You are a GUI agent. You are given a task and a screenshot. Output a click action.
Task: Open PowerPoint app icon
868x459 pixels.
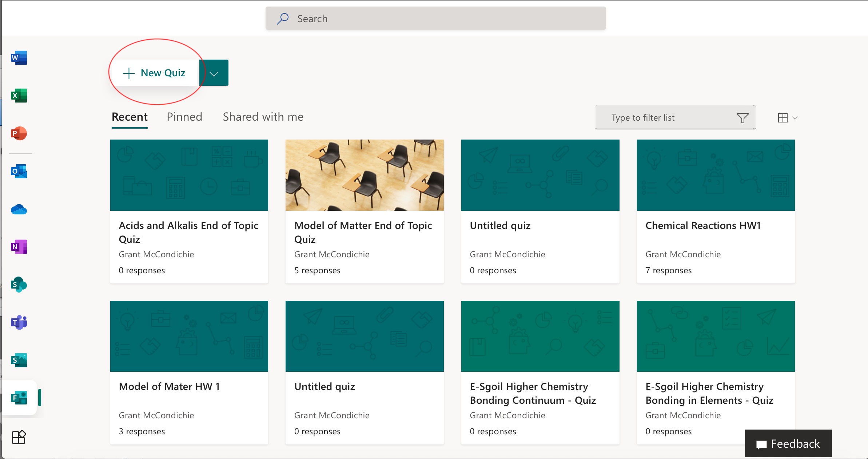(19, 133)
